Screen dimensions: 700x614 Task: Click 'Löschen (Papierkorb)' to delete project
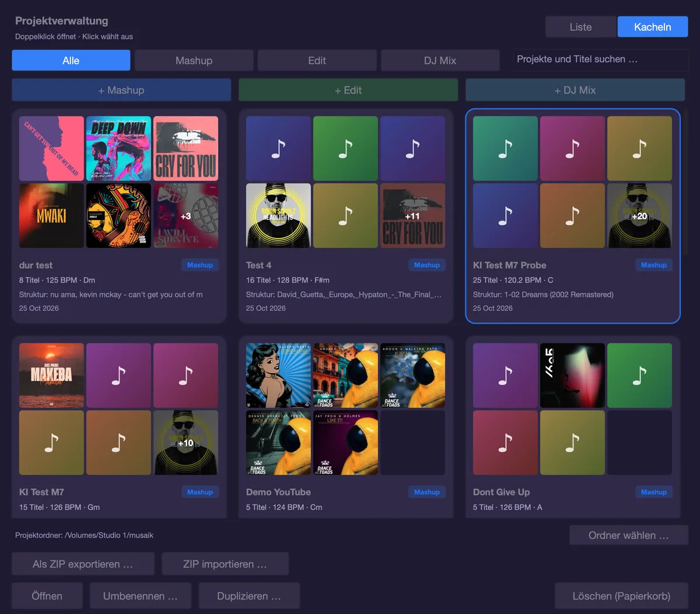[x=621, y=596]
